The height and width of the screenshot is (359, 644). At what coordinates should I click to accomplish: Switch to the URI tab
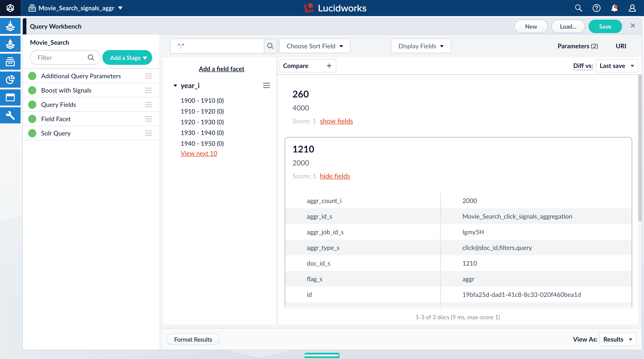coord(621,46)
